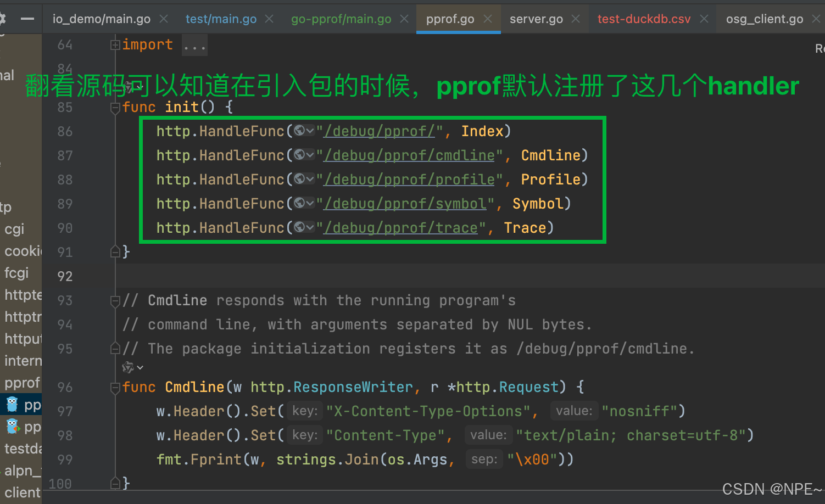Click the fold end marker on line 100
This screenshot has width=825, height=504.
point(115,483)
